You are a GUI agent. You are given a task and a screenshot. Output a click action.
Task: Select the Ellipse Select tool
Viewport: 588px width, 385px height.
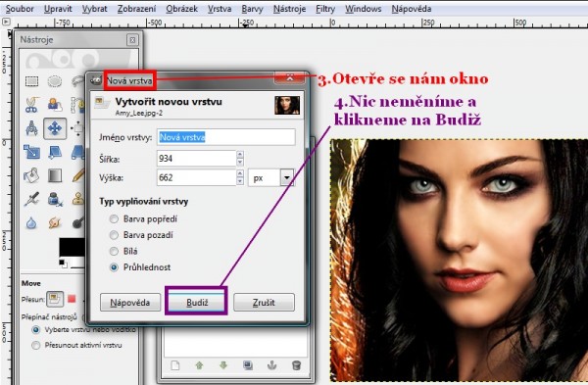55,81
